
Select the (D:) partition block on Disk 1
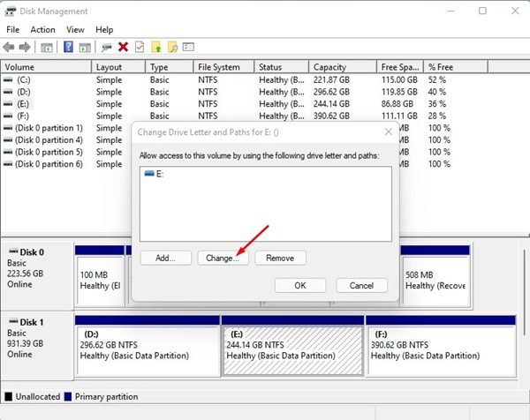pyautogui.click(x=147, y=348)
